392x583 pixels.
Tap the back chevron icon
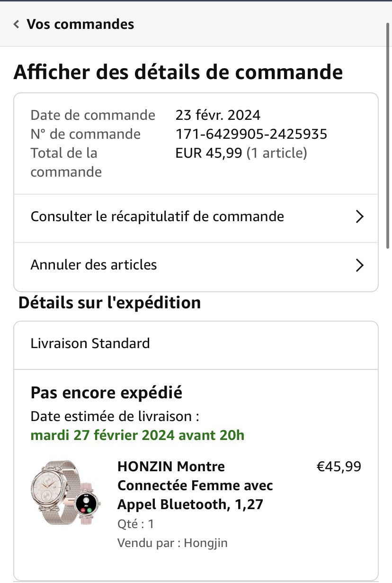(17, 24)
